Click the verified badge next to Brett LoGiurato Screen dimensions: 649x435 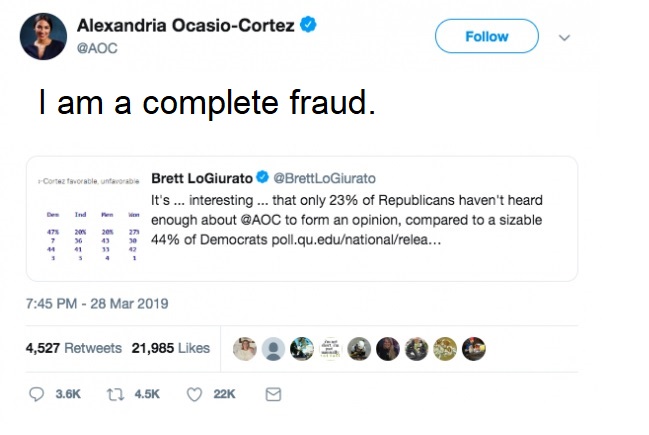pos(262,178)
